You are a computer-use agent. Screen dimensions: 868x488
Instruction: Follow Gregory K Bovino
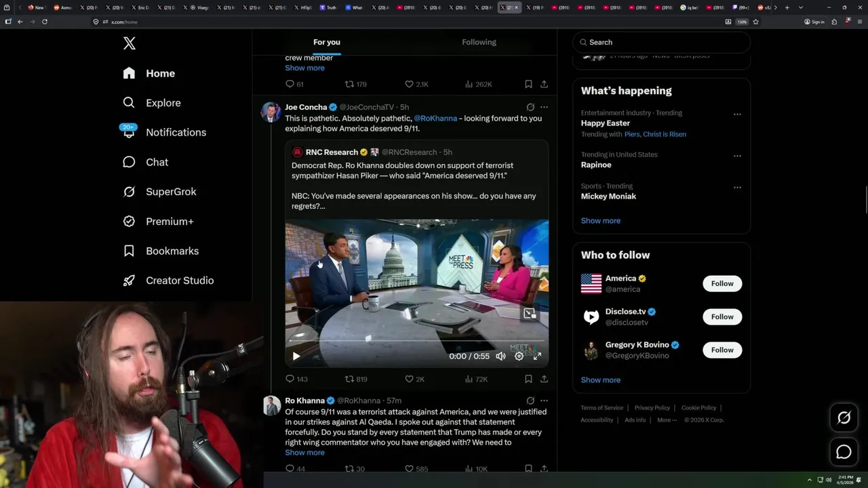[x=722, y=350]
